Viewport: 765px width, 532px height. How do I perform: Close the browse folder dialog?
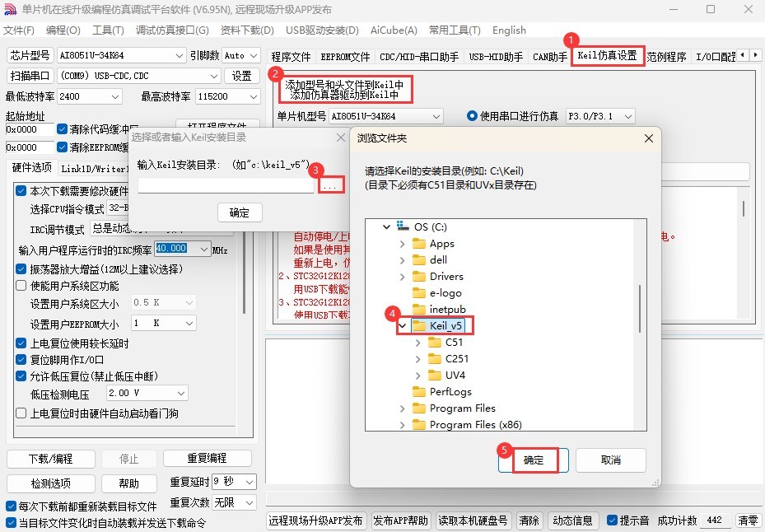click(x=648, y=138)
